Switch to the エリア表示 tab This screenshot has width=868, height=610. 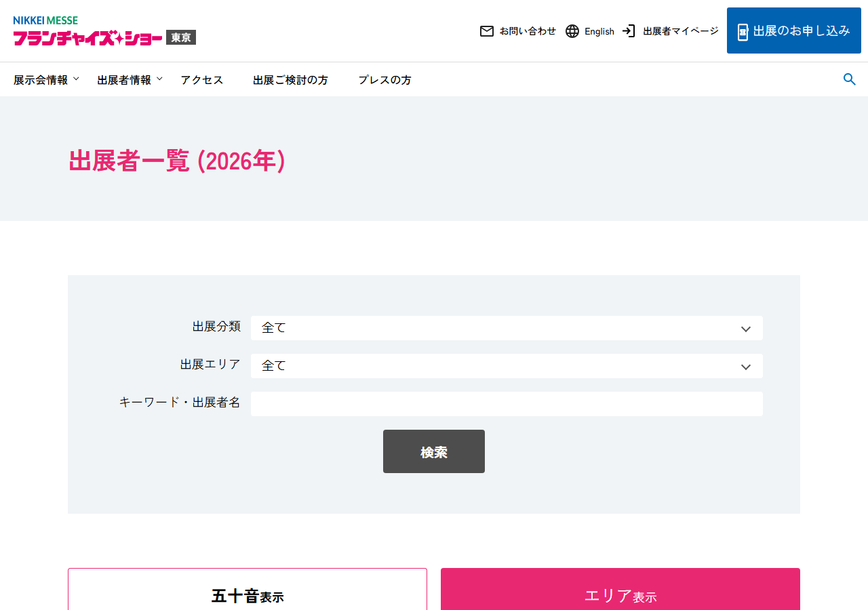[620, 589]
